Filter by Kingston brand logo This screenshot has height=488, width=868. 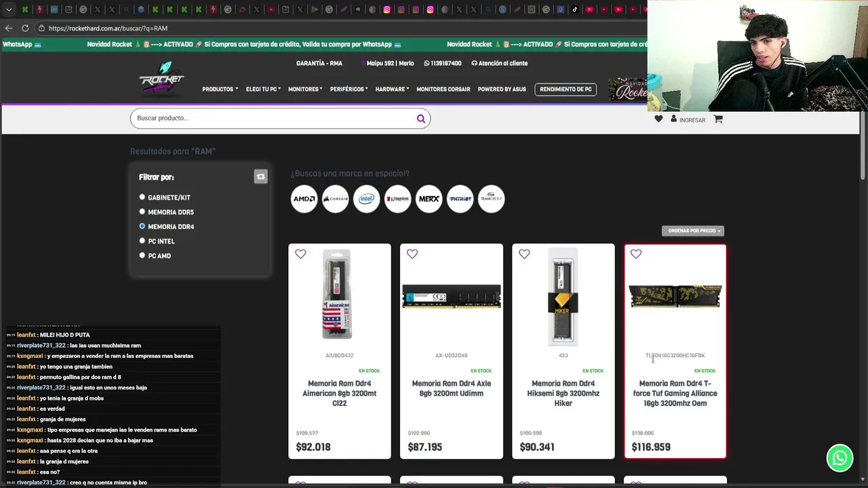pyautogui.click(x=397, y=199)
